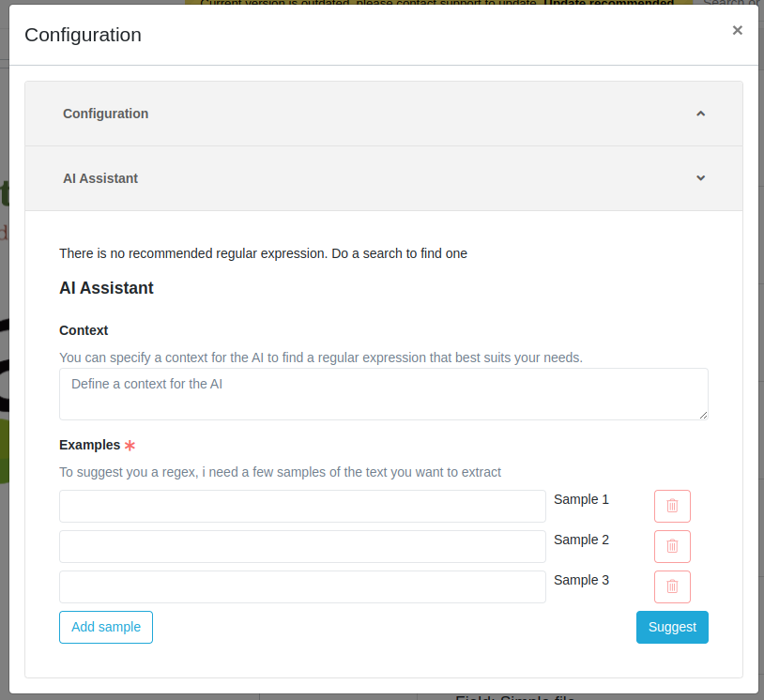Click the Context field label

[84, 330]
